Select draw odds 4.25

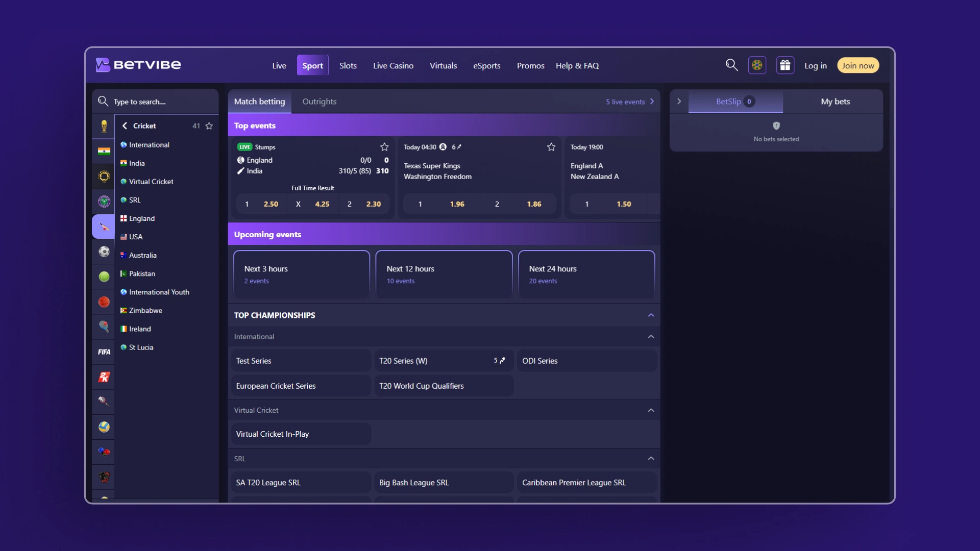313,204
